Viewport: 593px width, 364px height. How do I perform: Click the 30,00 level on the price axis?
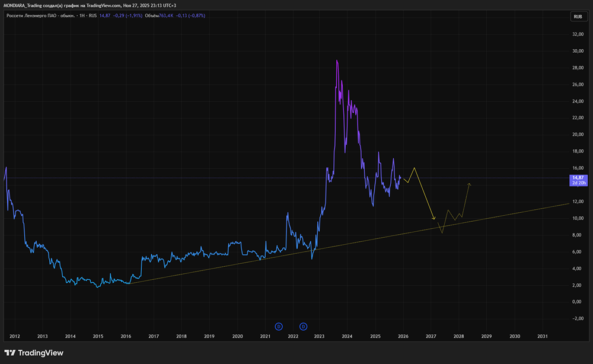coord(578,51)
